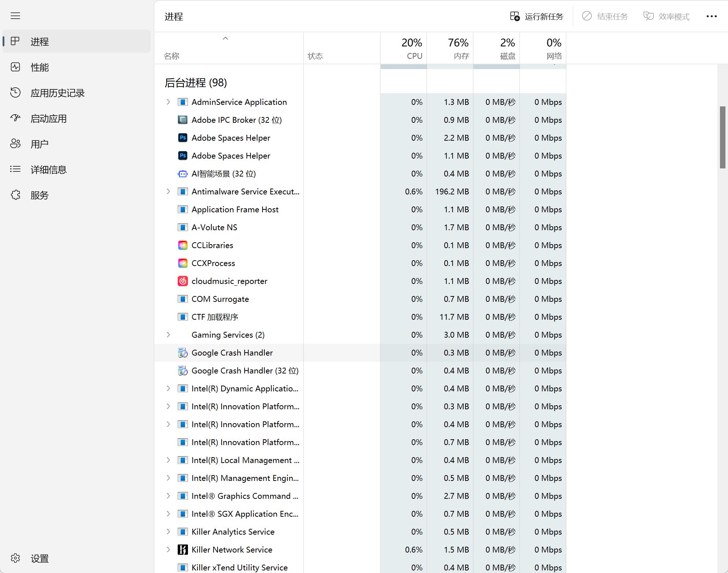Sort processes by CPU column
Image resolution: width=728 pixels, height=573 pixels.
[x=403, y=48]
